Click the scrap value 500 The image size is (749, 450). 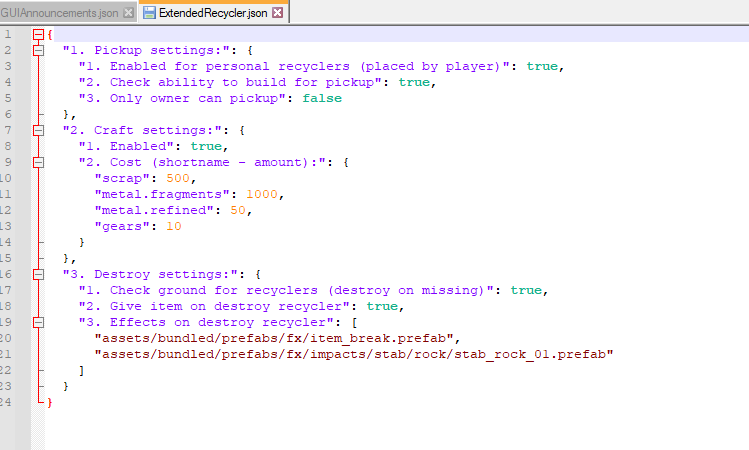pos(178,178)
